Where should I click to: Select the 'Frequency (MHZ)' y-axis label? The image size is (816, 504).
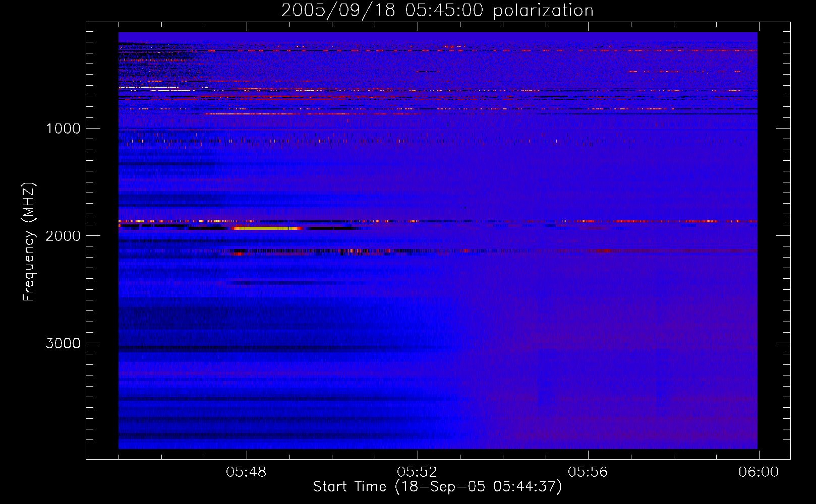29,242
